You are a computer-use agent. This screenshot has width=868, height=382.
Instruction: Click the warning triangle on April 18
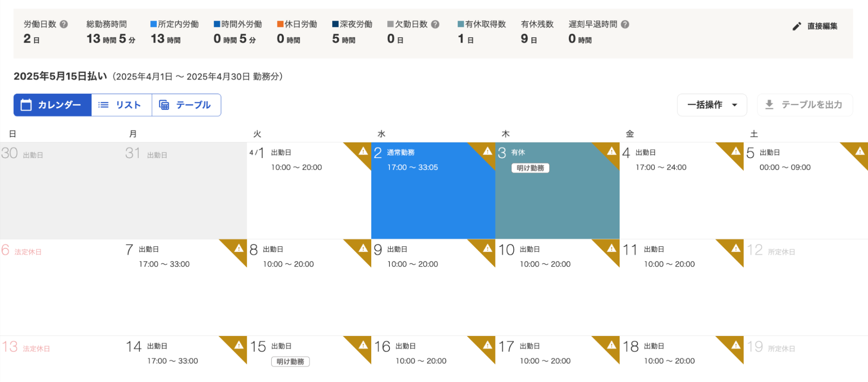[x=736, y=345]
